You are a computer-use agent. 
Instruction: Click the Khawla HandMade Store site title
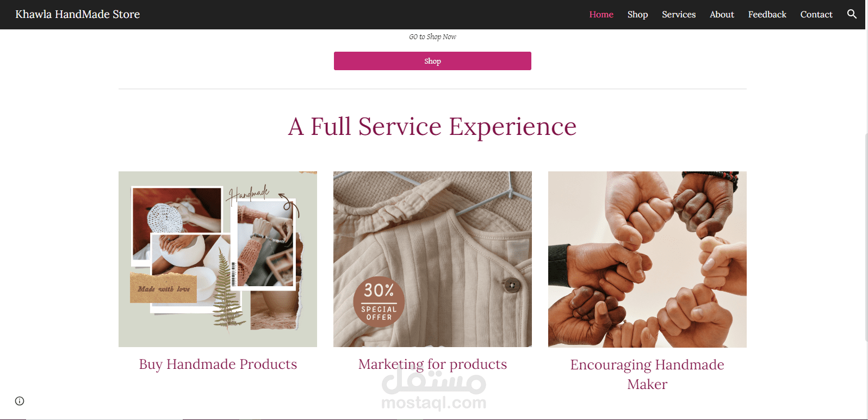click(78, 14)
